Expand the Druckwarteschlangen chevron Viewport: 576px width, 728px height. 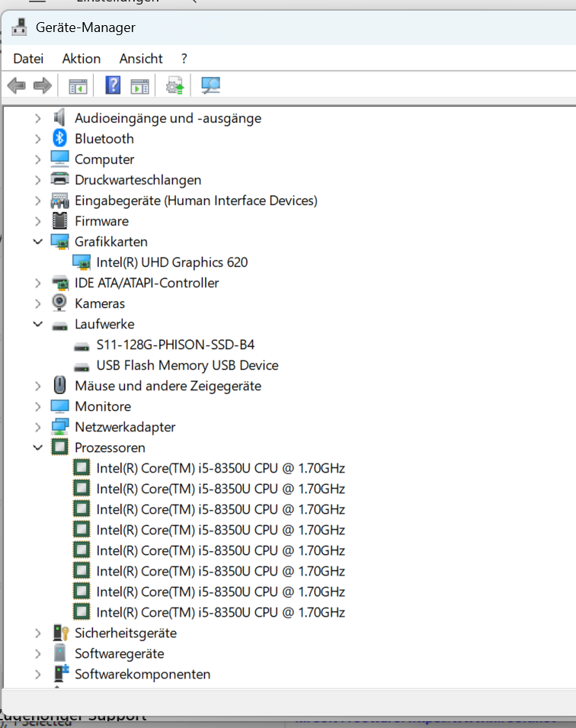click(x=38, y=180)
